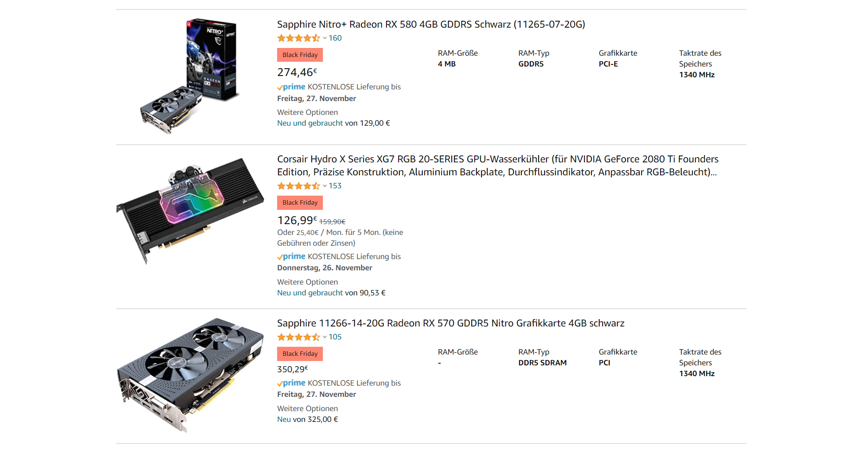868x453 pixels.
Task: Click Black Friday badge on RX 580
Action: click(300, 55)
